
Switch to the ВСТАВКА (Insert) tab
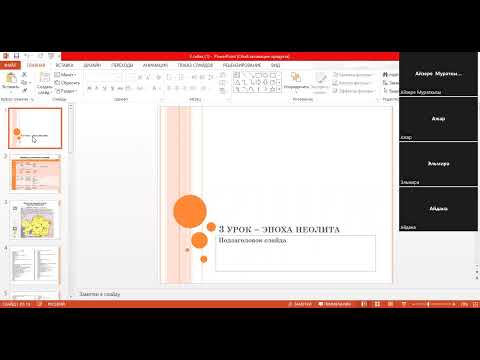click(64, 65)
